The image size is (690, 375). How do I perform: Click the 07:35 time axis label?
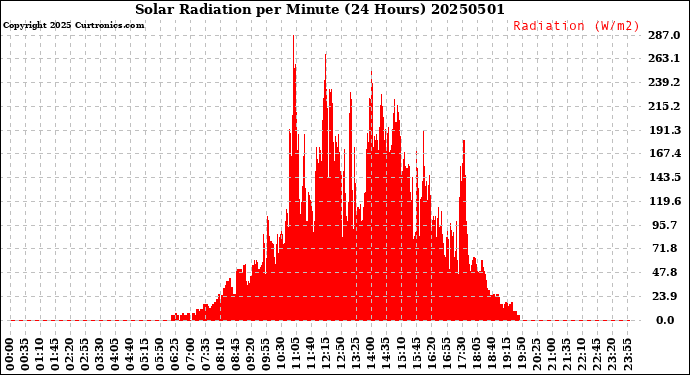206,355
